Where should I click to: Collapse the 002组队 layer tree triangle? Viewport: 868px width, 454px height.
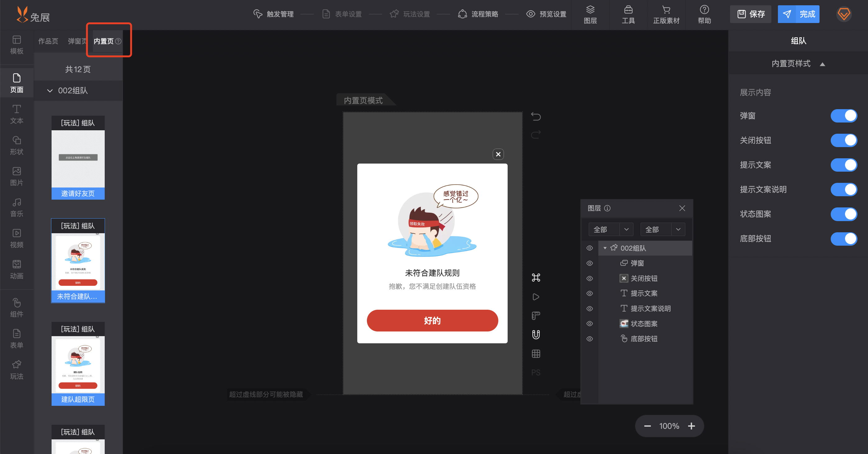[x=605, y=248]
